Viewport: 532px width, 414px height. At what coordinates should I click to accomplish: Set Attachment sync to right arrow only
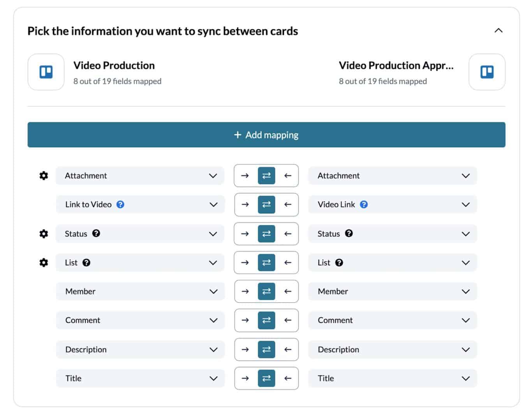(245, 176)
